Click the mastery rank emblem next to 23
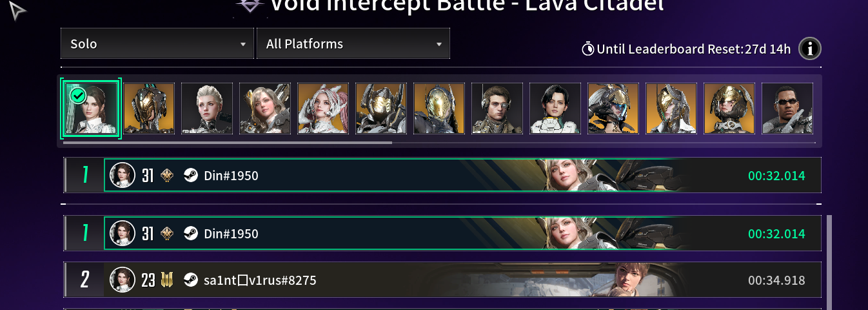The image size is (868, 310). 168,280
